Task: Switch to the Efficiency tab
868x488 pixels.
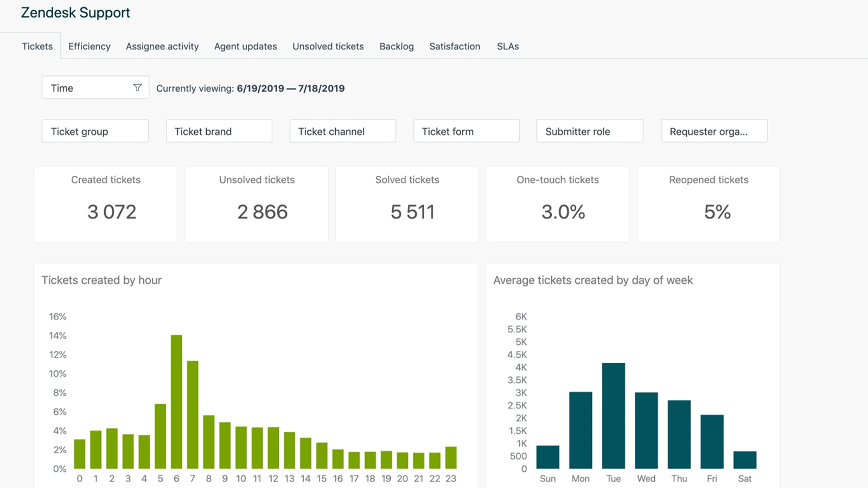Action: pos(90,46)
